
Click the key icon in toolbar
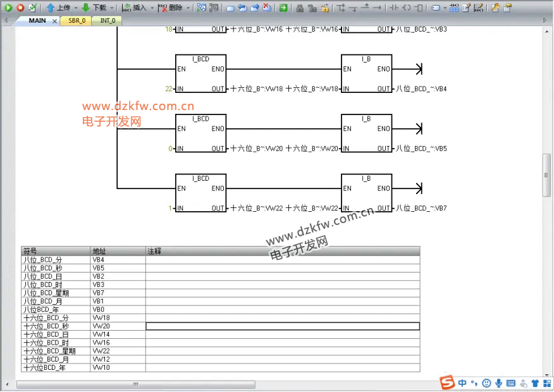495,8
